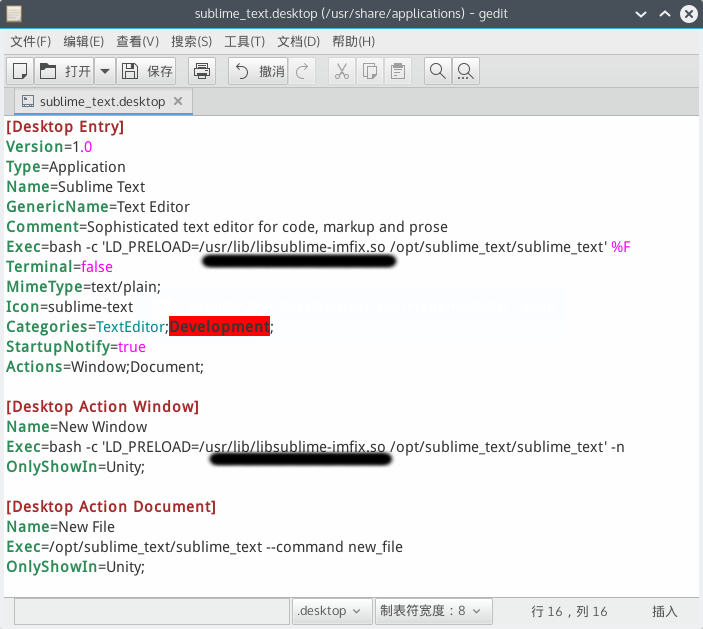This screenshot has height=629, width=703.
Task: Create a new document with the toolbar icon
Action: click(20, 71)
